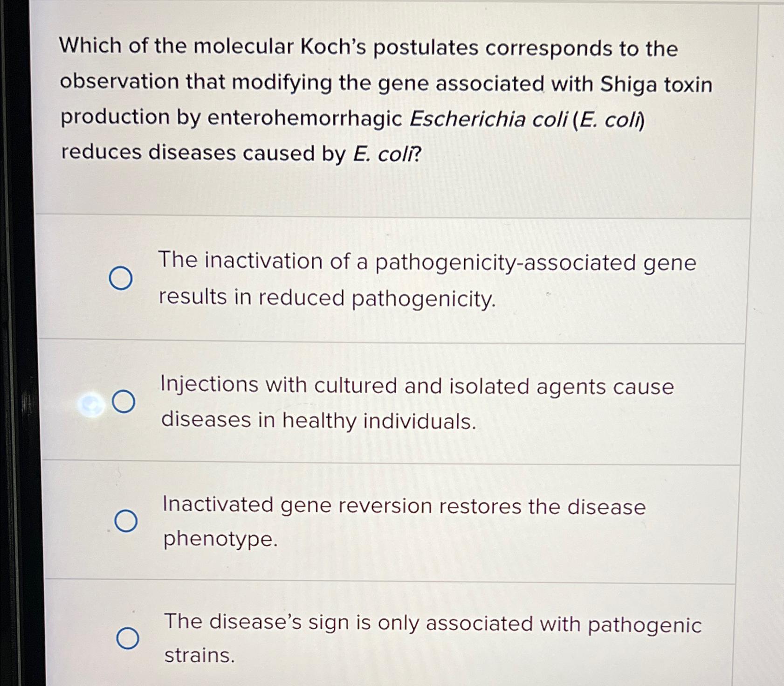Click the glowing cursor spot beside the second radio button

click(92, 405)
